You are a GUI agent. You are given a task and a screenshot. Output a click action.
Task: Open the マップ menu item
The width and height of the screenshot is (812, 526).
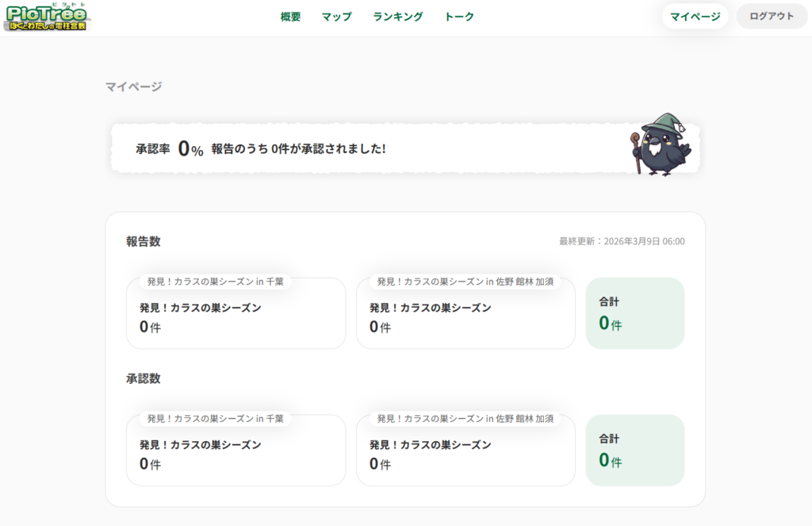336,17
